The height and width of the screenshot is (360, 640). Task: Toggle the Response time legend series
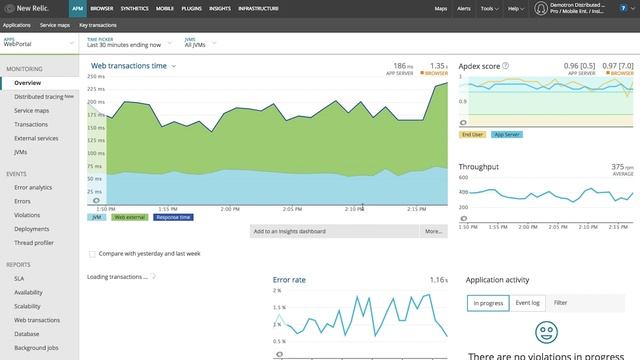(173, 217)
